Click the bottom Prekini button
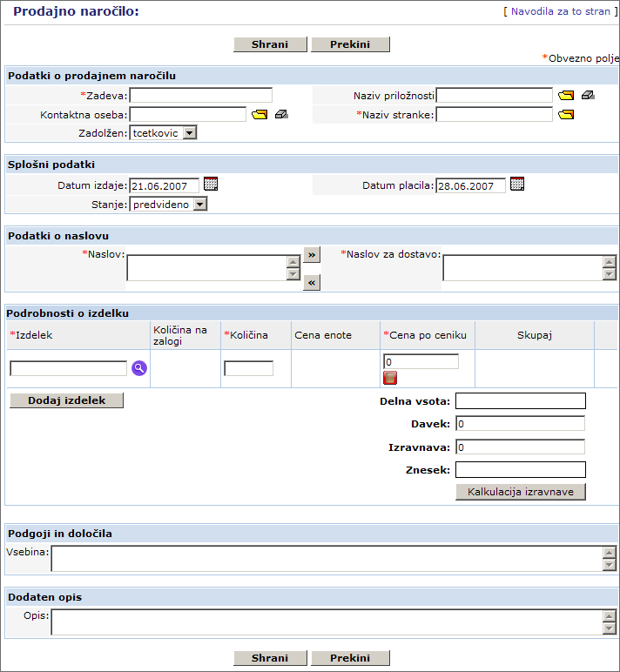 tap(349, 658)
